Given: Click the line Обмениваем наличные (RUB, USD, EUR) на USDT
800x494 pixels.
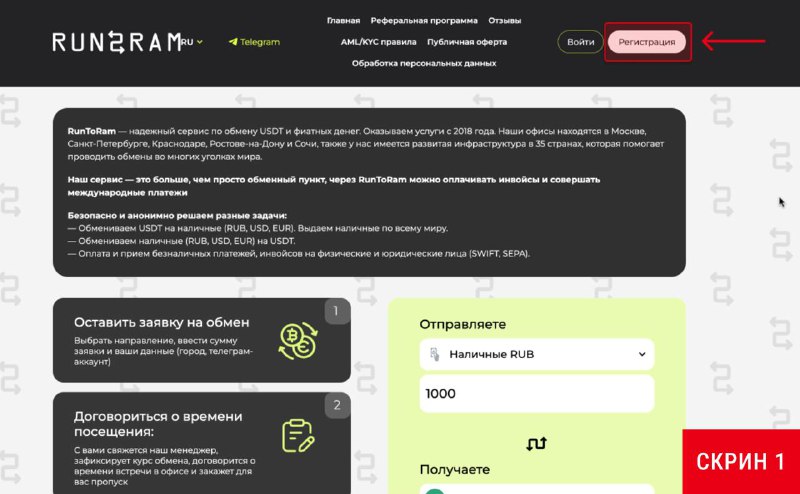Looking at the screenshot, I should [181, 241].
